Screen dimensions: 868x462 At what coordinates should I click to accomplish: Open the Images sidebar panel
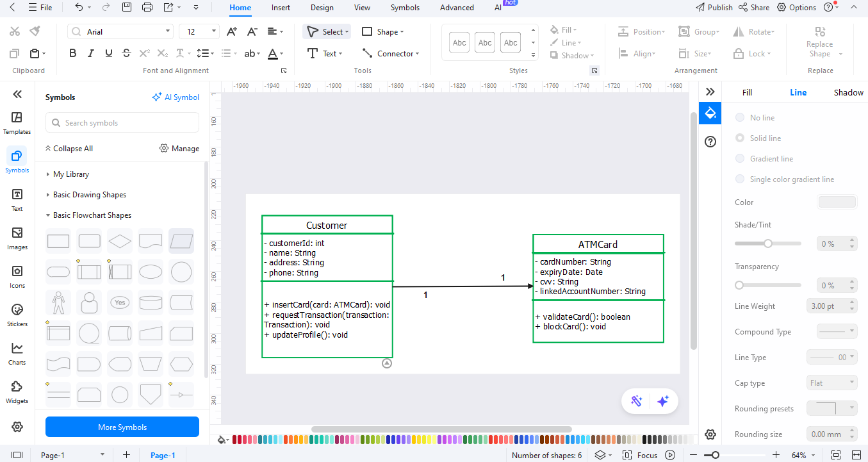point(17,238)
